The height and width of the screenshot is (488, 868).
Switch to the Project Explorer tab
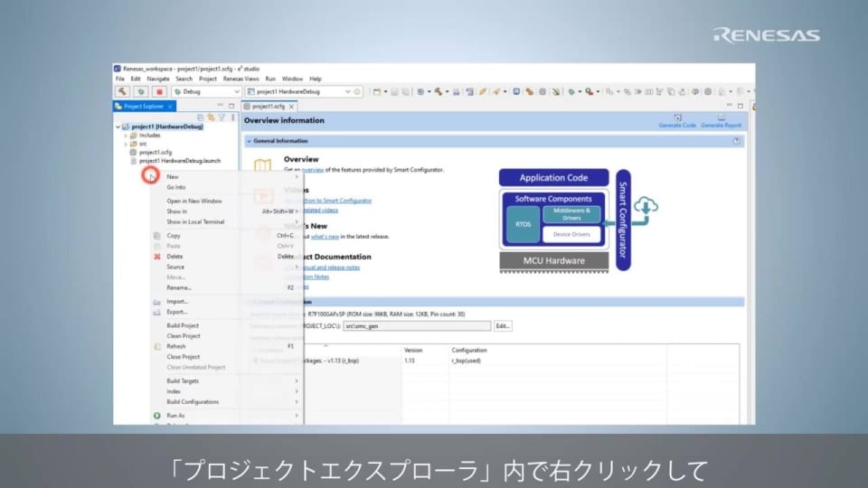143,107
